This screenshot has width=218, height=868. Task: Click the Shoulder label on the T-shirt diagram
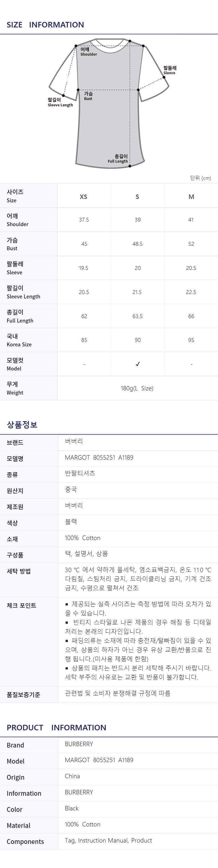[88, 52]
